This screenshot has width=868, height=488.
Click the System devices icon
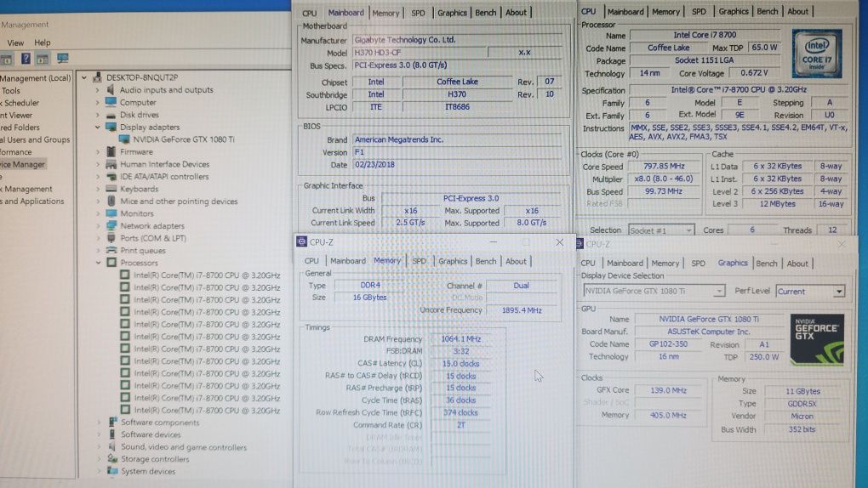[112, 471]
